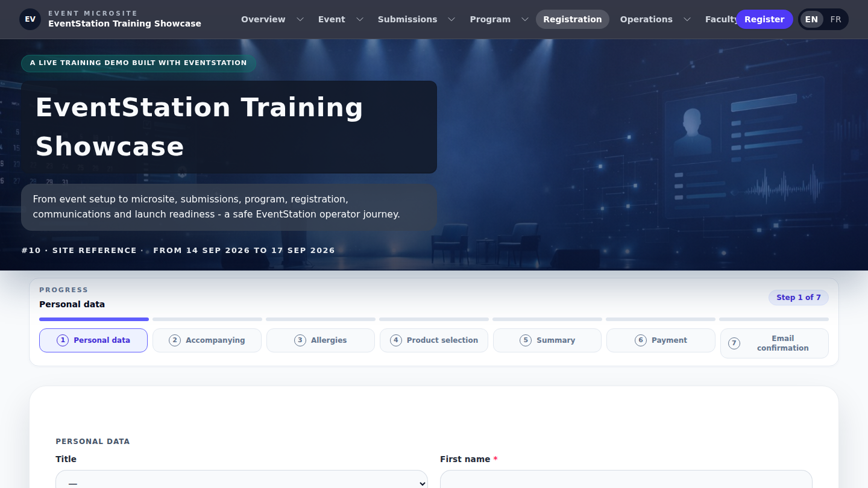The height and width of the screenshot is (488, 868).
Task: Go to the Allergies step tab
Action: tap(321, 340)
